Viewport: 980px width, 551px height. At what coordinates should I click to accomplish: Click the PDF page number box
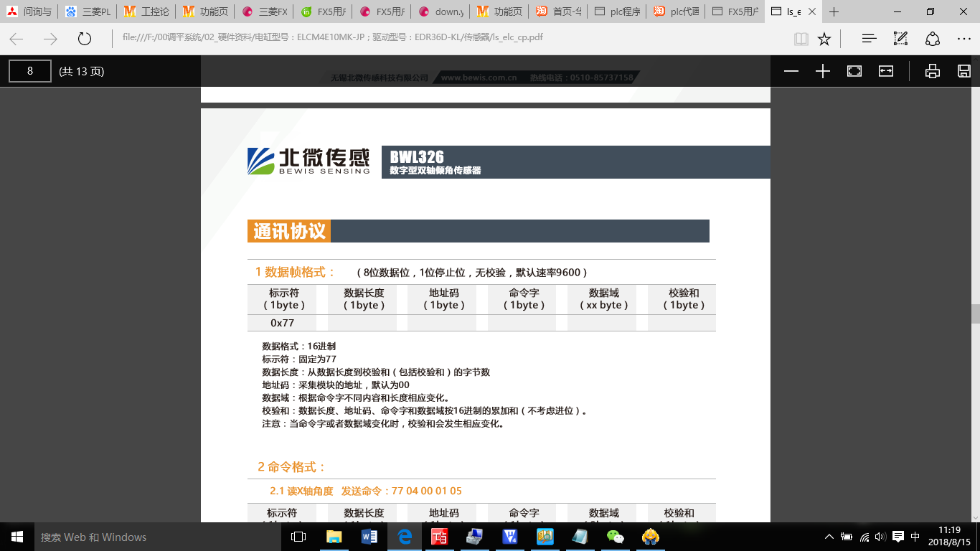30,71
